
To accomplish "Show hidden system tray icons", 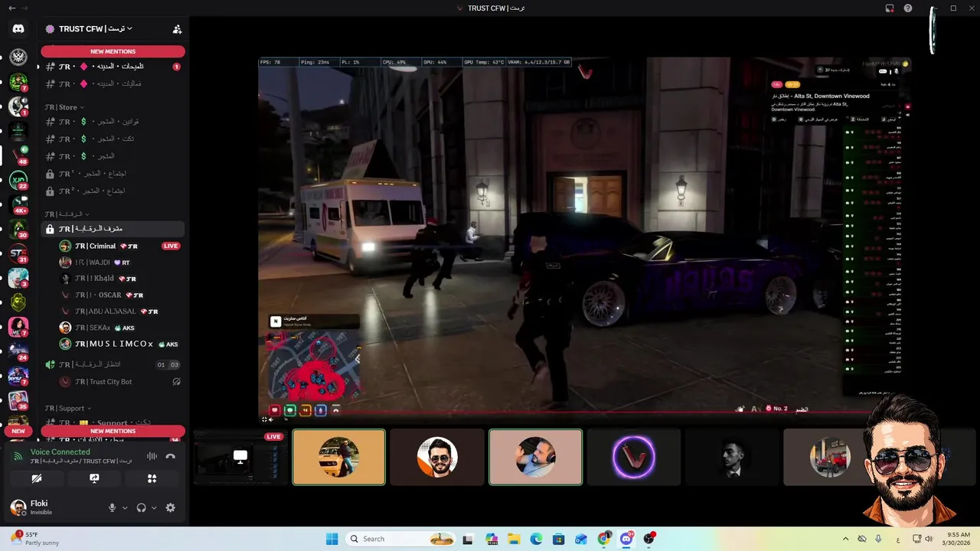I will tap(845, 539).
